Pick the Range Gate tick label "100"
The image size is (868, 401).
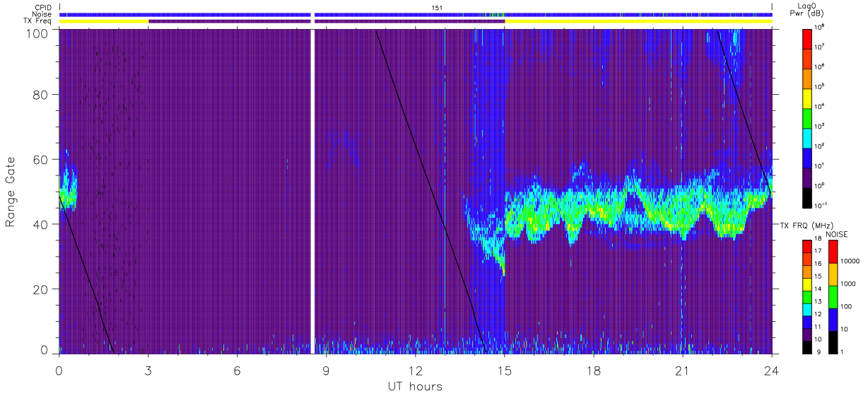click(x=35, y=33)
